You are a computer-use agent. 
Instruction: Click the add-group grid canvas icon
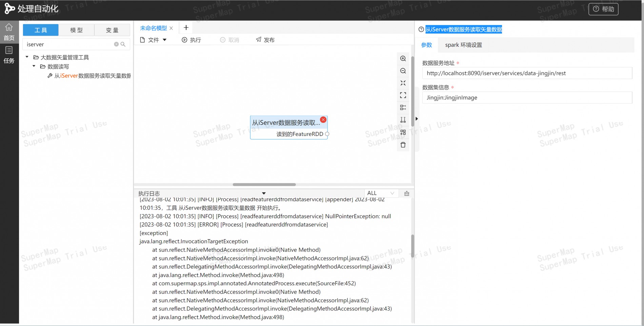pyautogui.click(x=403, y=132)
